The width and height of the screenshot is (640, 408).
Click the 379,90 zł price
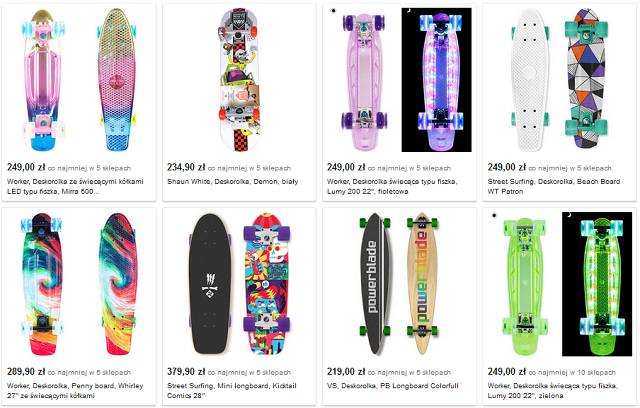click(x=187, y=370)
